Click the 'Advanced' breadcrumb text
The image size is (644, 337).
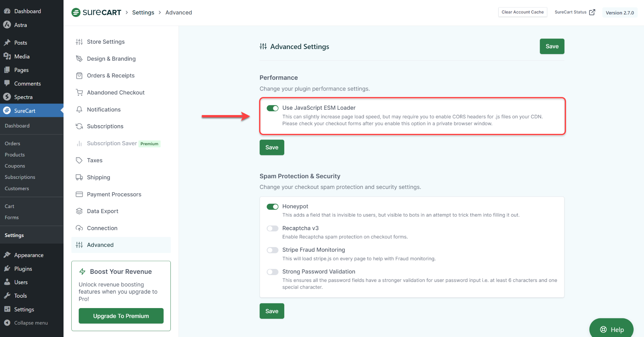tap(179, 12)
